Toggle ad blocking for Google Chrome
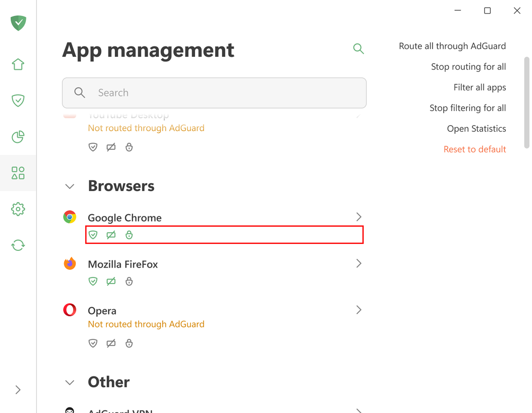The image size is (532, 413). tap(111, 235)
